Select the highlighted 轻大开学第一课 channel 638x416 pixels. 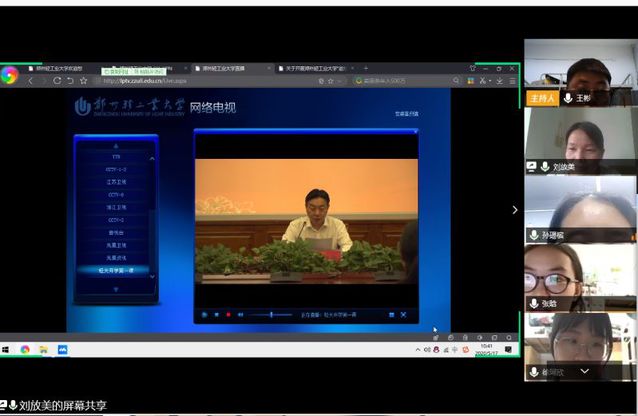(116, 269)
